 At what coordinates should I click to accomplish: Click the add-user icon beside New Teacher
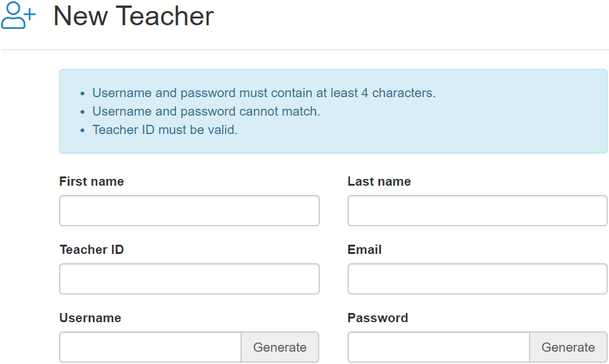point(18,15)
